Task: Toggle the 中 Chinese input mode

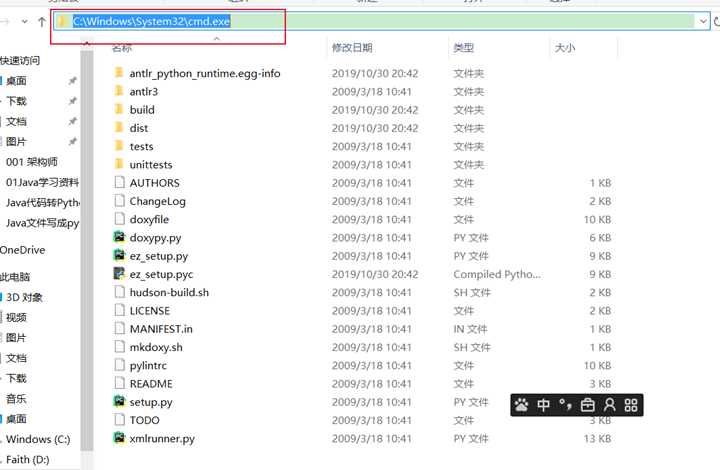Action: [x=544, y=405]
